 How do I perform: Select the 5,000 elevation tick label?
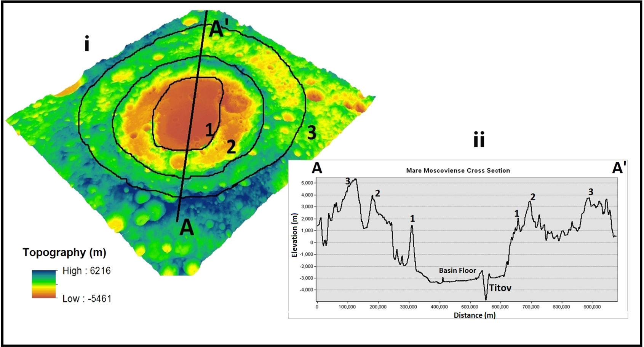click(307, 183)
